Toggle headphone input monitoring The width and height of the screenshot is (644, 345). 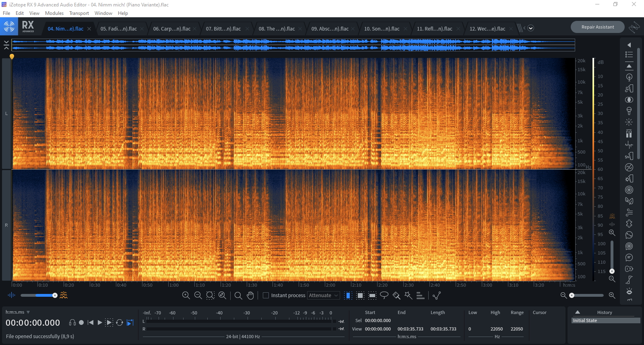pos(72,322)
